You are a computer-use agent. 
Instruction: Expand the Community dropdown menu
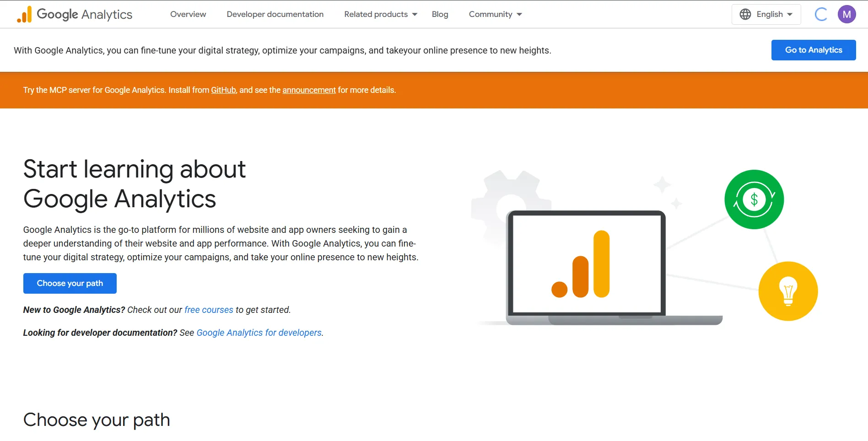coord(495,14)
